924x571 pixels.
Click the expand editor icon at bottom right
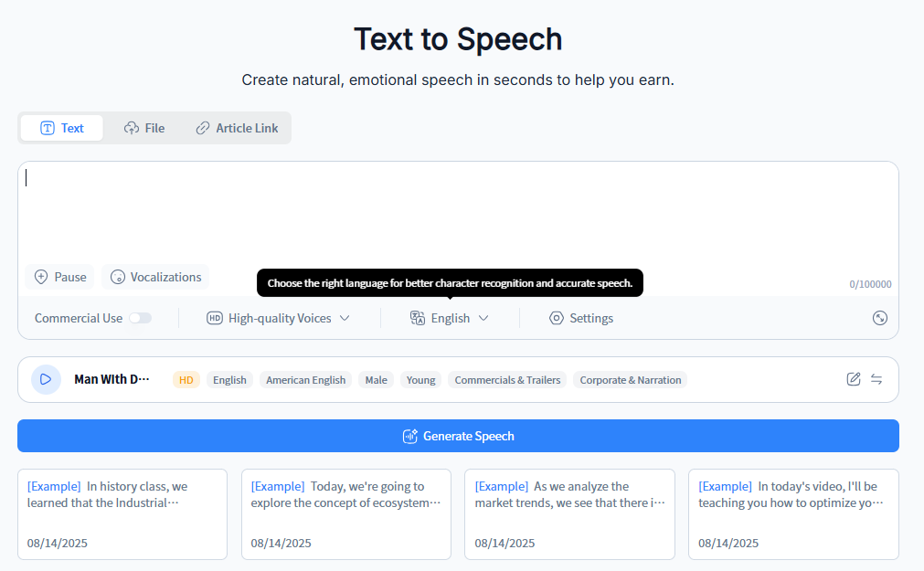tap(880, 318)
